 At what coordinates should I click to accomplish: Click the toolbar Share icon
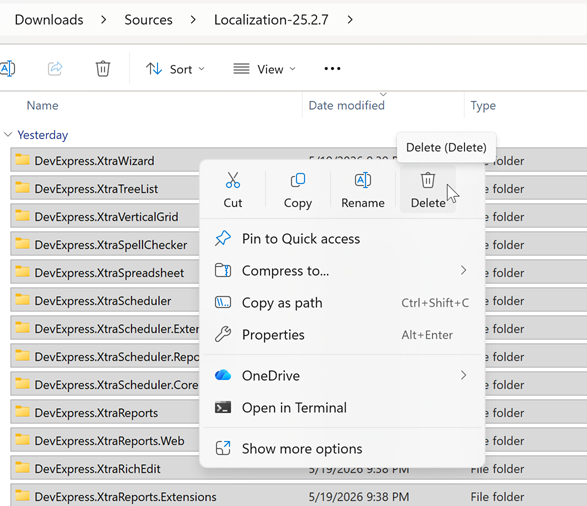coord(55,69)
